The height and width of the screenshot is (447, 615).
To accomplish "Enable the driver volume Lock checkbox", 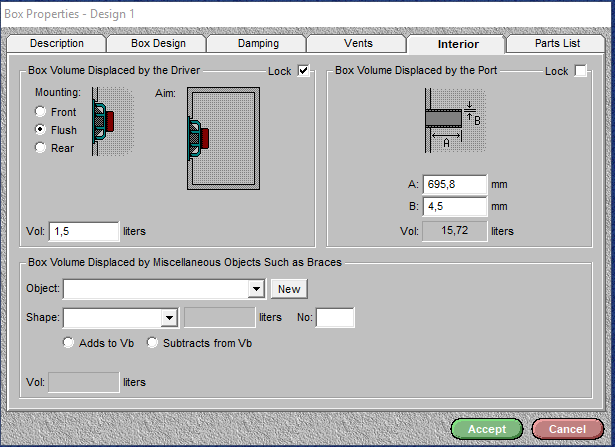I will [x=304, y=71].
